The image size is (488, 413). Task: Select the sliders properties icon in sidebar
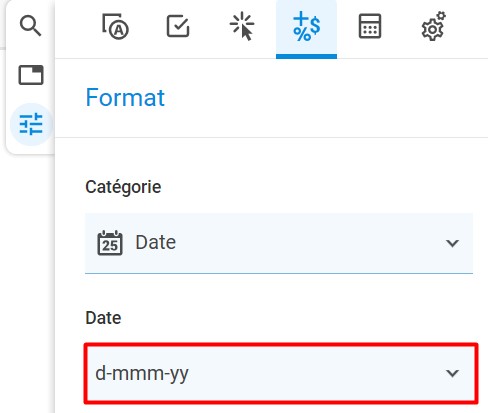coord(31,124)
